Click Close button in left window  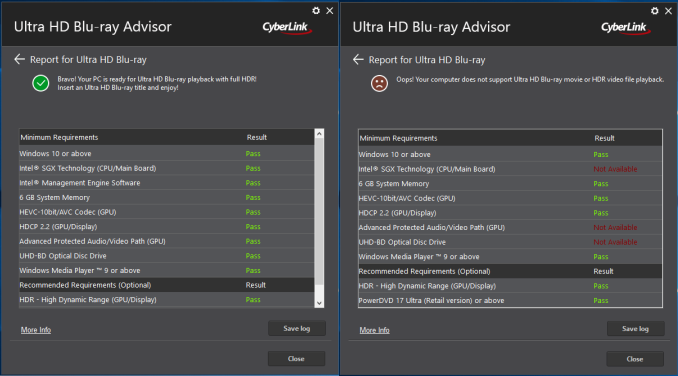click(296, 359)
